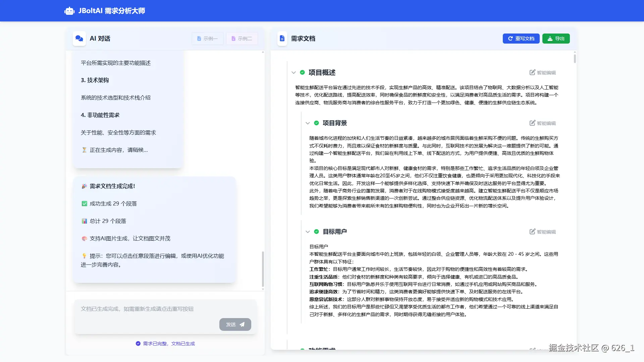Click the chat bubble icon beside AI 对话
This screenshot has height=362, width=644.
tap(79, 39)
